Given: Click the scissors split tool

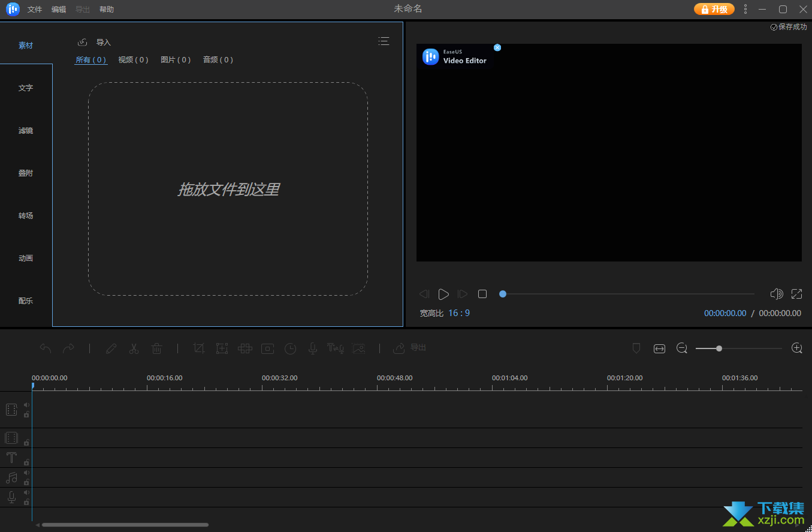Looking at the screenshot, I should pyautogui.click(x=134, y=348).
